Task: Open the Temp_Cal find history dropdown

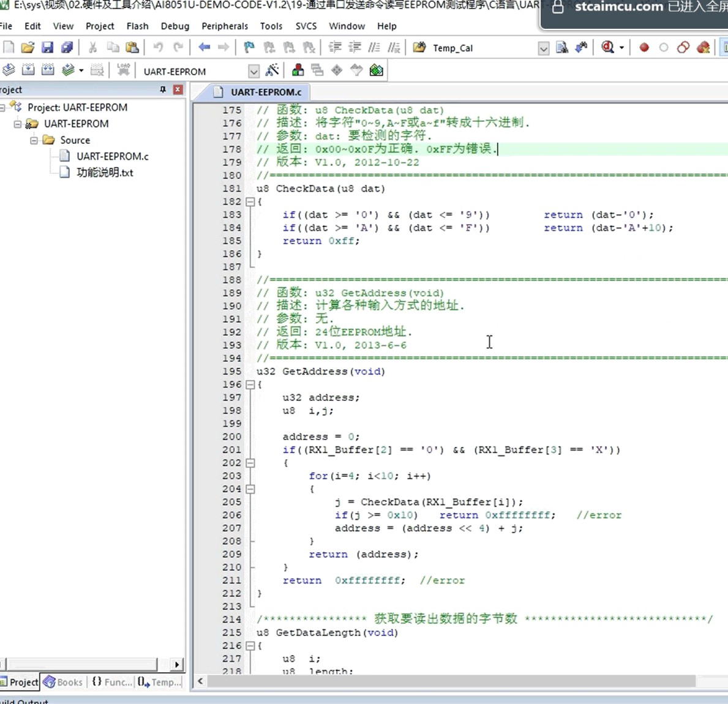Action: pyautogui.click(x=543, y=48)
